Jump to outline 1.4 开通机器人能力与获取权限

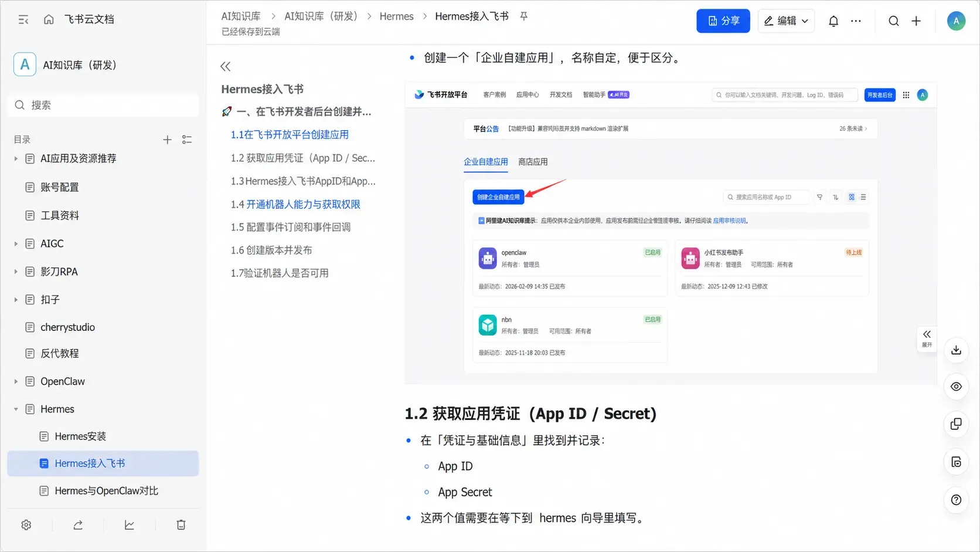(x=295, y=204)
